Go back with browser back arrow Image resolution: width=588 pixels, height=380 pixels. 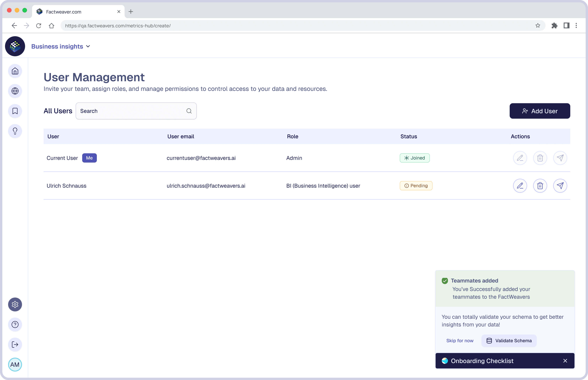coord(14,25)
